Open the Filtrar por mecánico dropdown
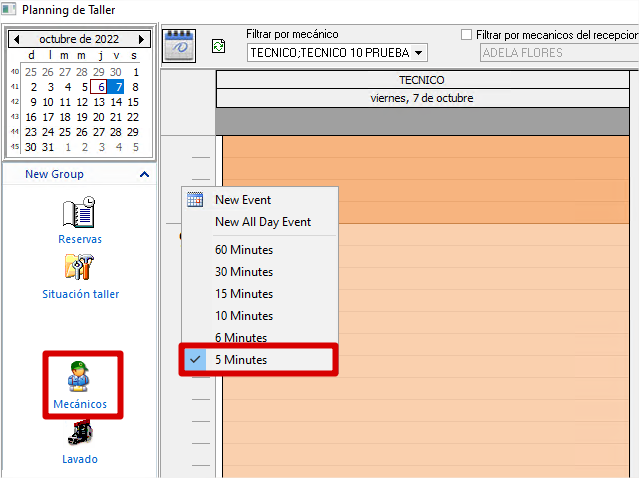 [x=418, y=53]
